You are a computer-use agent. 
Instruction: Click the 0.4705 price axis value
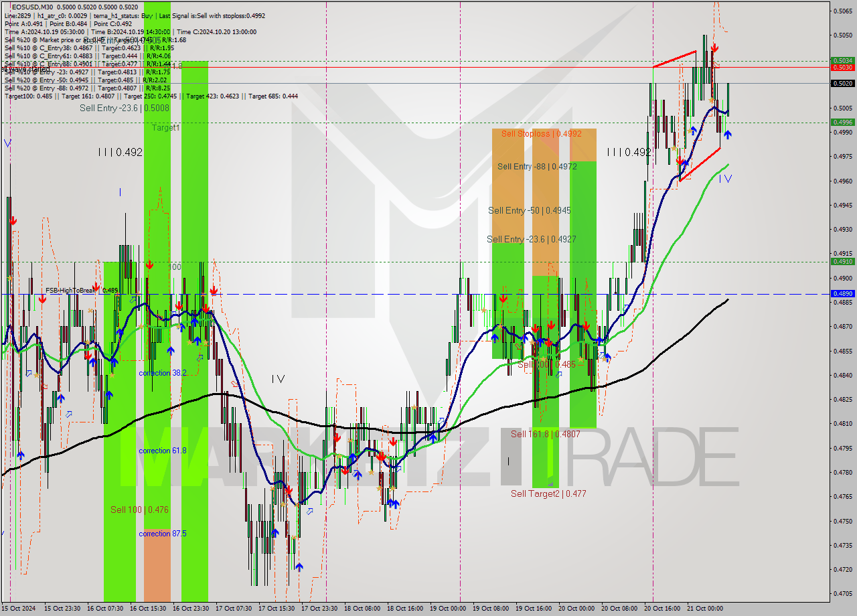coord(843,593)
